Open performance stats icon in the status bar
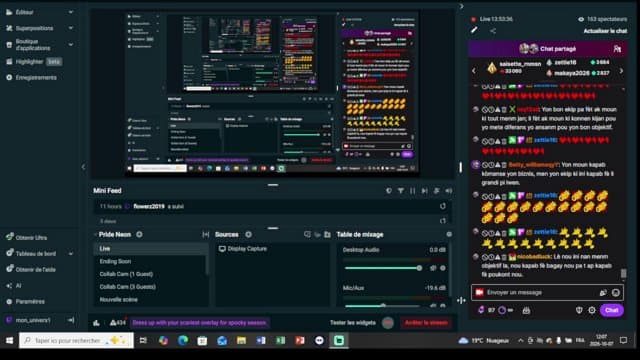The height and width of the screenshot is (360, 640). [x=96, y=323]
